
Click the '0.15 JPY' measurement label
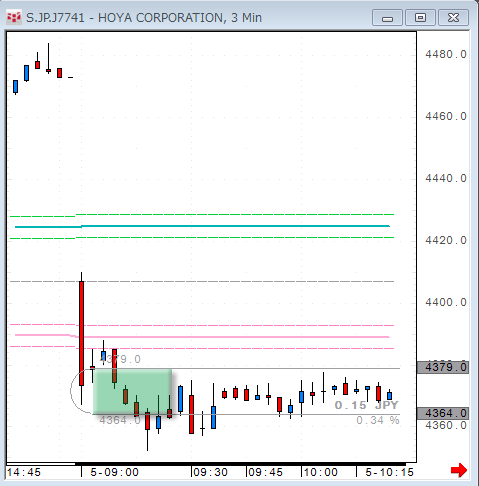point(366,405)
